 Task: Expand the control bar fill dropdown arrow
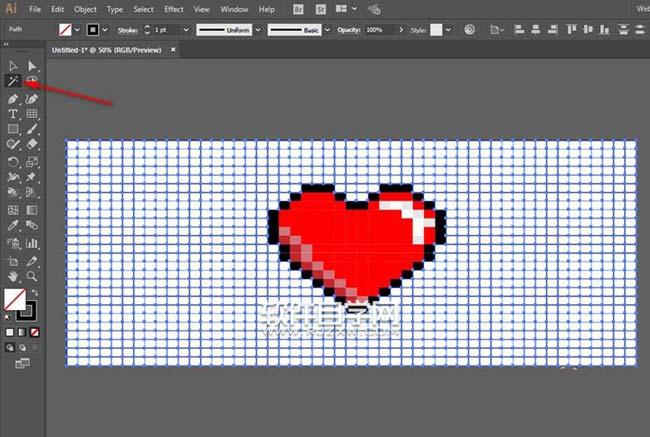[x=77, y=29]
